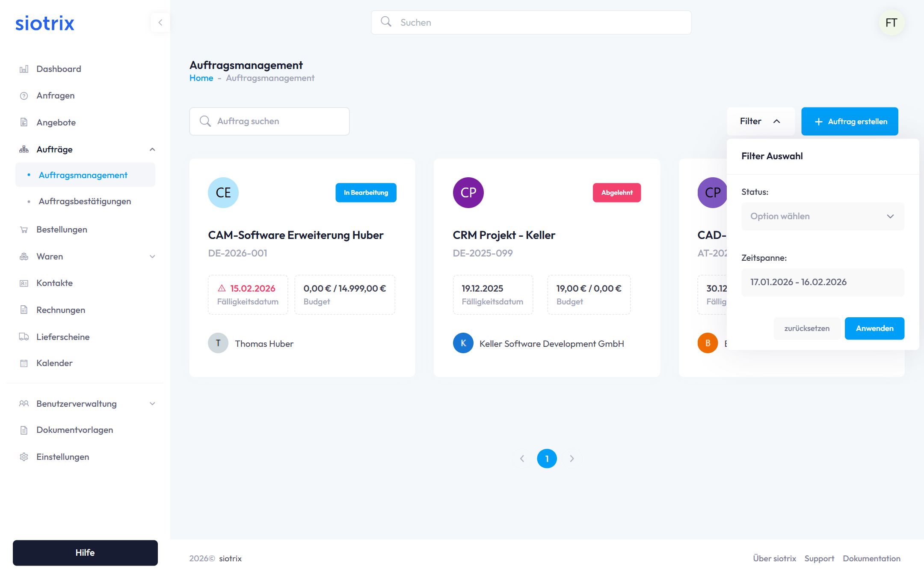Go to Rechnungen in the sidebar
924x578 pixels.
coord(61,310)
